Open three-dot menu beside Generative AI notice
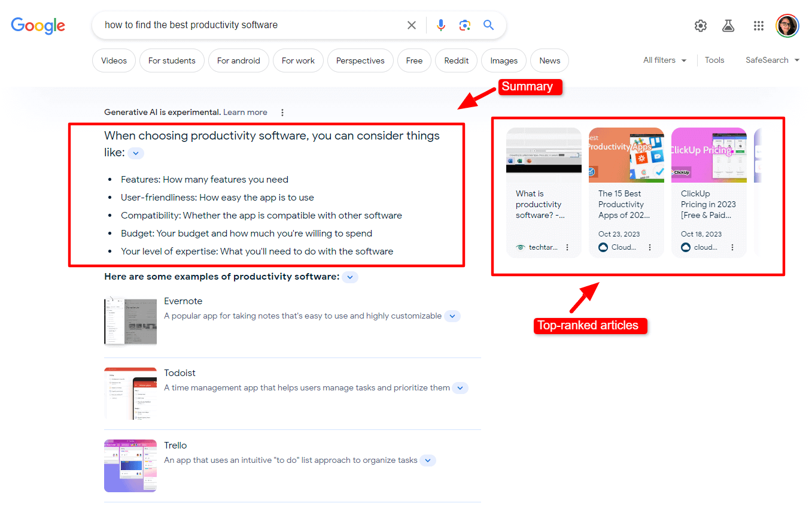The image size is (812, 506). tap(282, 112)
